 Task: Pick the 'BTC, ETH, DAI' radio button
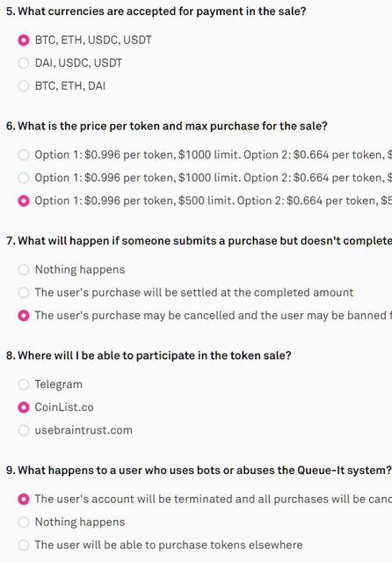point(24,86)
